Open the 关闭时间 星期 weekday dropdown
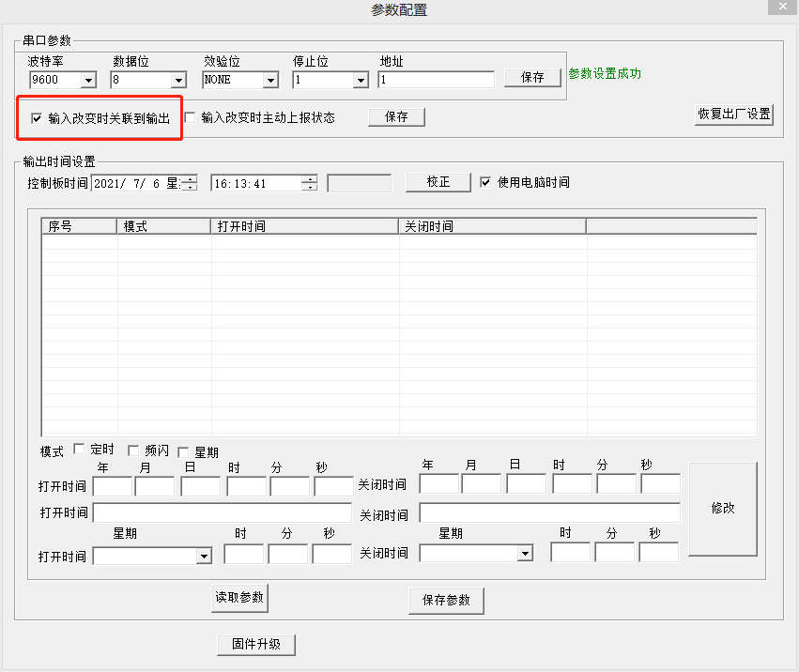799x672 pixels. 526,554
